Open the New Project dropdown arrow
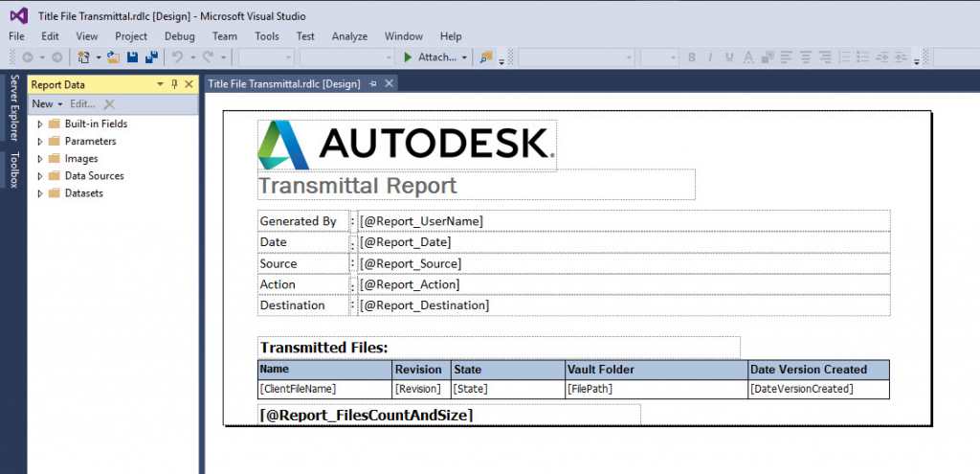Image resolution: width=980 pixels, height=474 pixels. click(99, 57)
